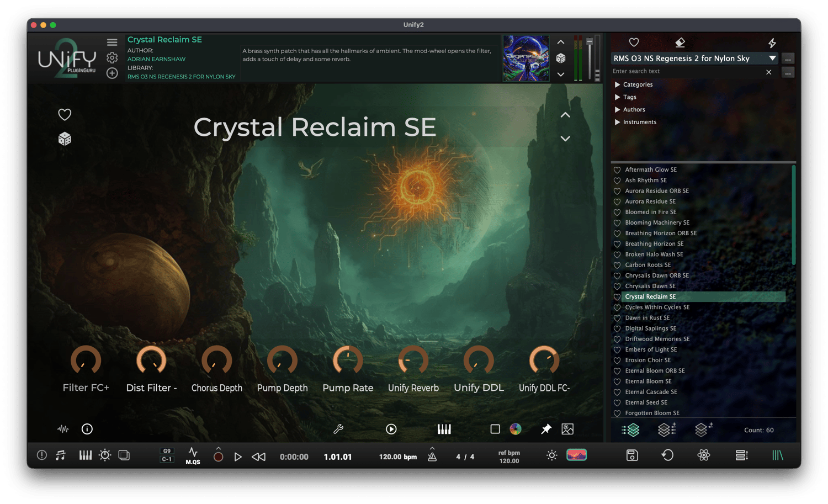
Task: Open the RMS O3 NS Regenesis library dropdown
Action: click(695, 58)
